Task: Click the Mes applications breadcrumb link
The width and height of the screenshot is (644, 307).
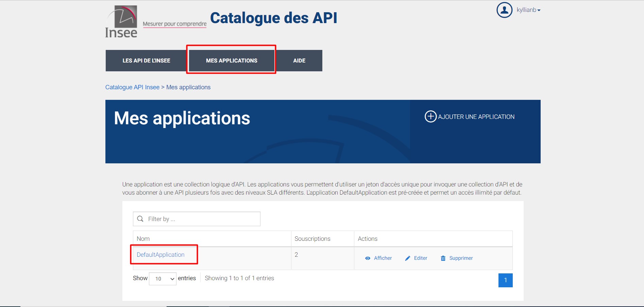Action: coord(188,87)
